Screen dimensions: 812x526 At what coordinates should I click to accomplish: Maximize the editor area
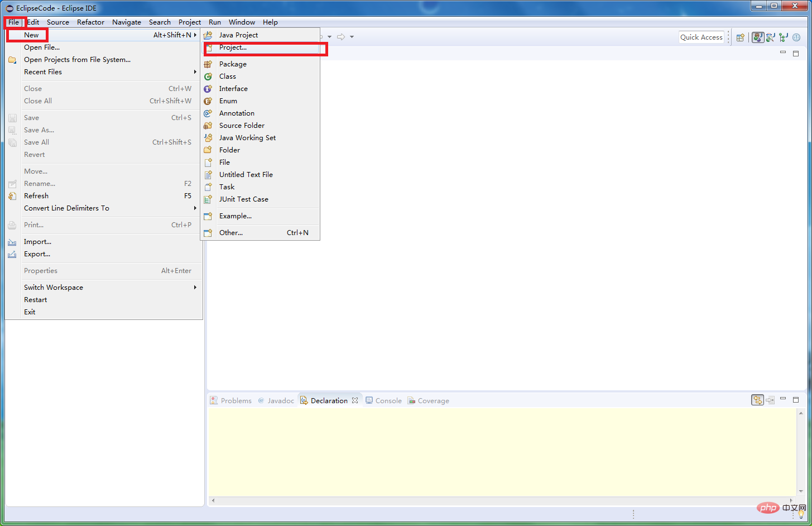click(796, 54)
